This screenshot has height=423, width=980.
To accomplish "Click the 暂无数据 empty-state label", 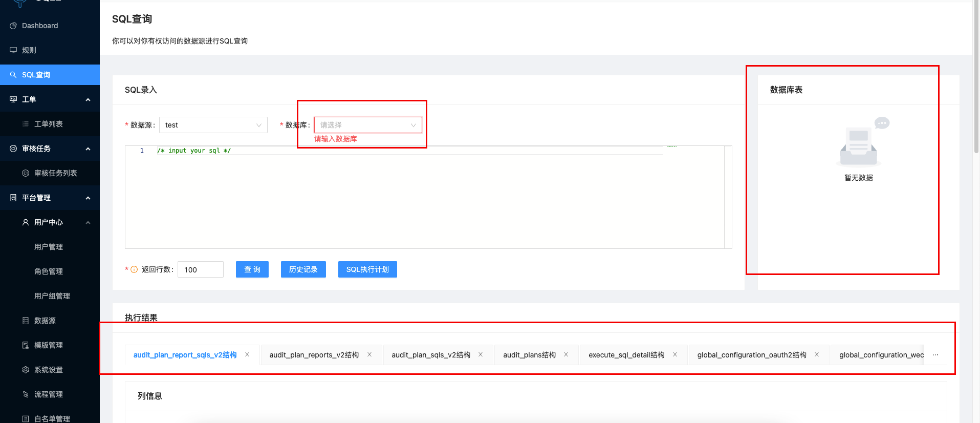I will [859, 178].
